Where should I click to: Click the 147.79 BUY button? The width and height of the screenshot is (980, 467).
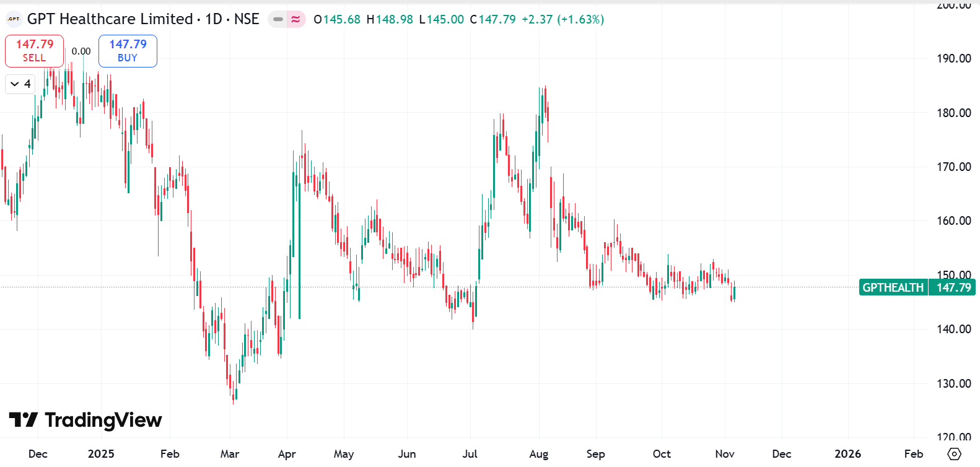(x=128, y=51)
